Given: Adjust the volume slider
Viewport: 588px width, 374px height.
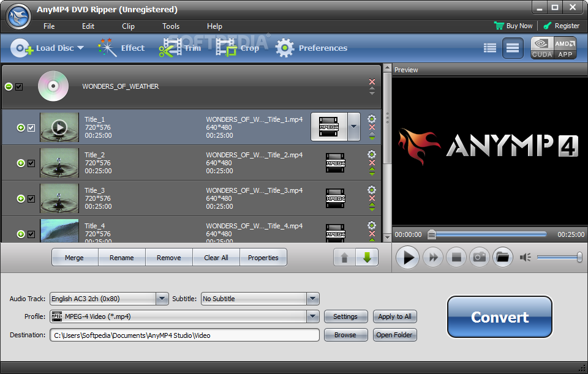Looking at the screenshot, I should pos(559,257).
